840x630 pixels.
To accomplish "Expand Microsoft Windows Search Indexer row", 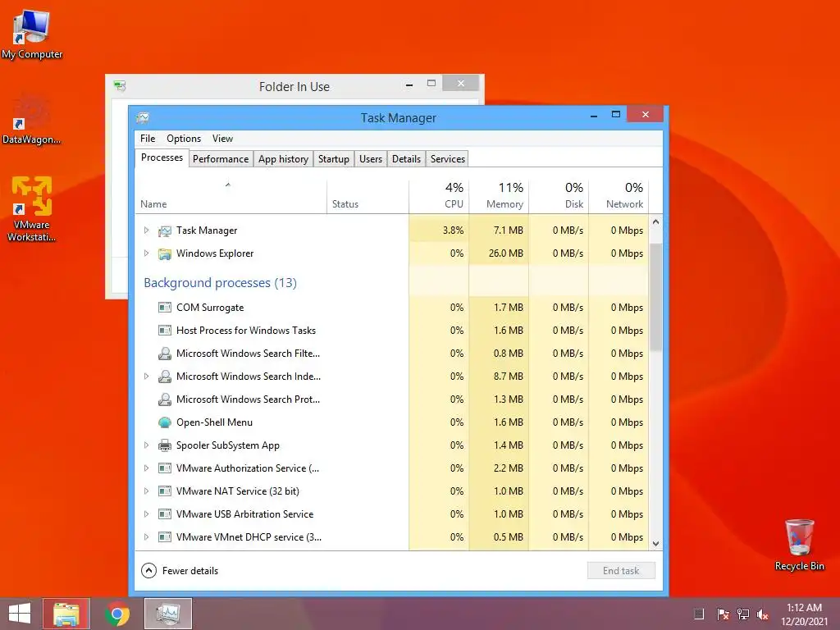I will [x=146, y=377].
